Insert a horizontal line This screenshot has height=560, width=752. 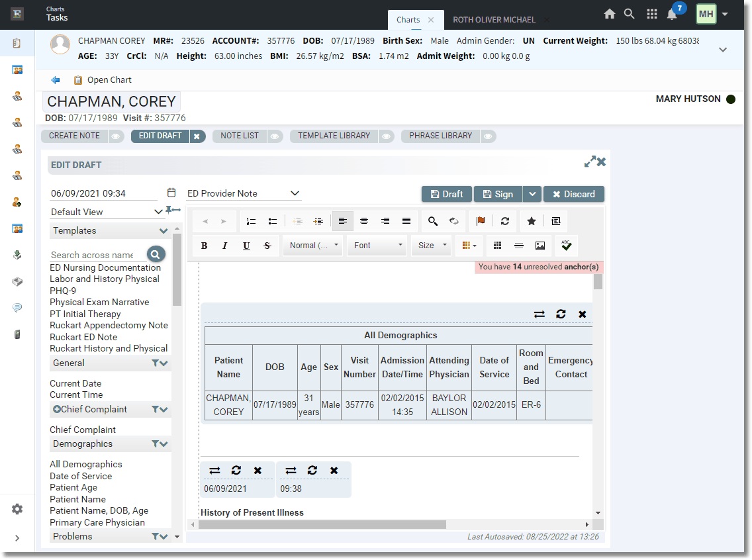[x=518, y=246]
